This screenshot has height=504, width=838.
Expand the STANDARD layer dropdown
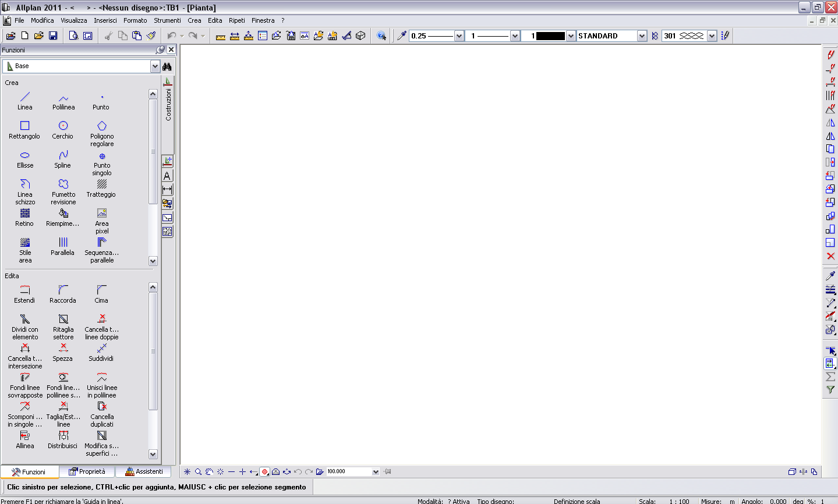[642, 36]
